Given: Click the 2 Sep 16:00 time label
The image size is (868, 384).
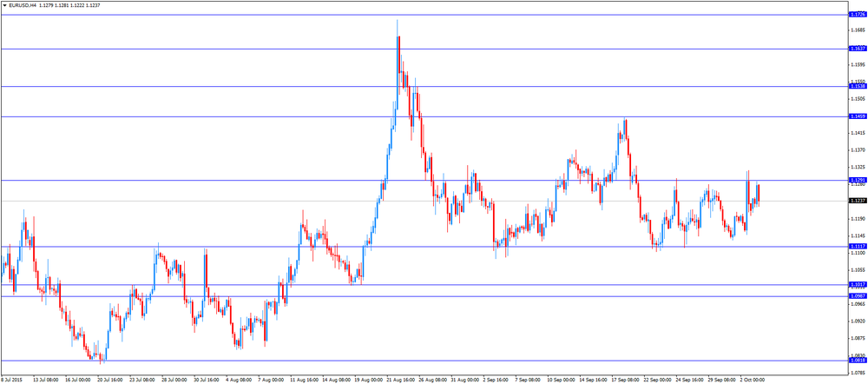Looking at the screenshot, I should [496, 381].
